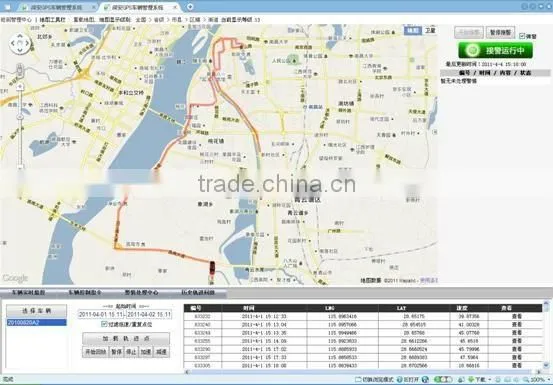The width and height of the screenshot is (553, 385).
Task: Click the table's scroll left arrow
Action: (187, 372)
